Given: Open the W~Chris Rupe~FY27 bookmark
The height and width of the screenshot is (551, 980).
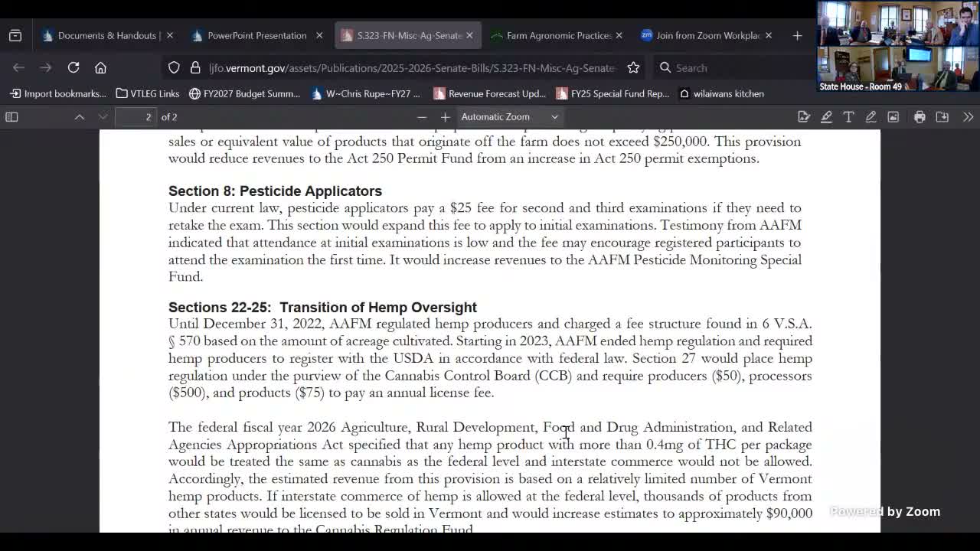Looking at the screenshot, I should 367,93.
